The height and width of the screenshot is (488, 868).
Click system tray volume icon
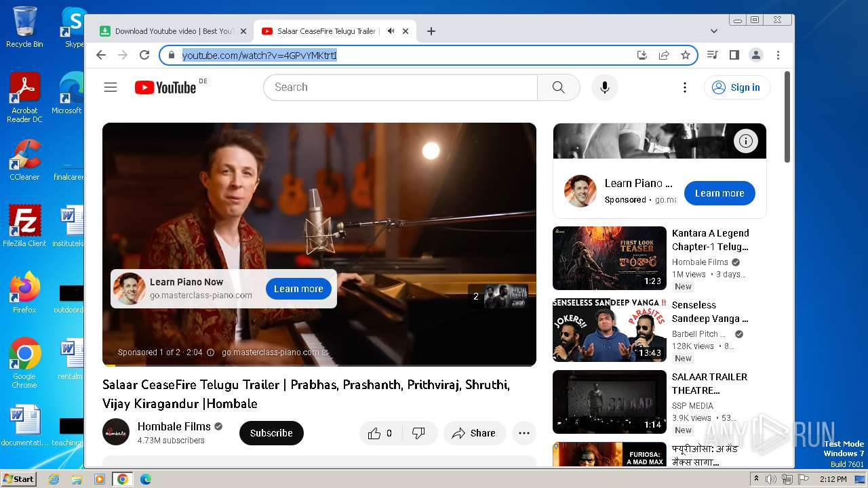771,479
